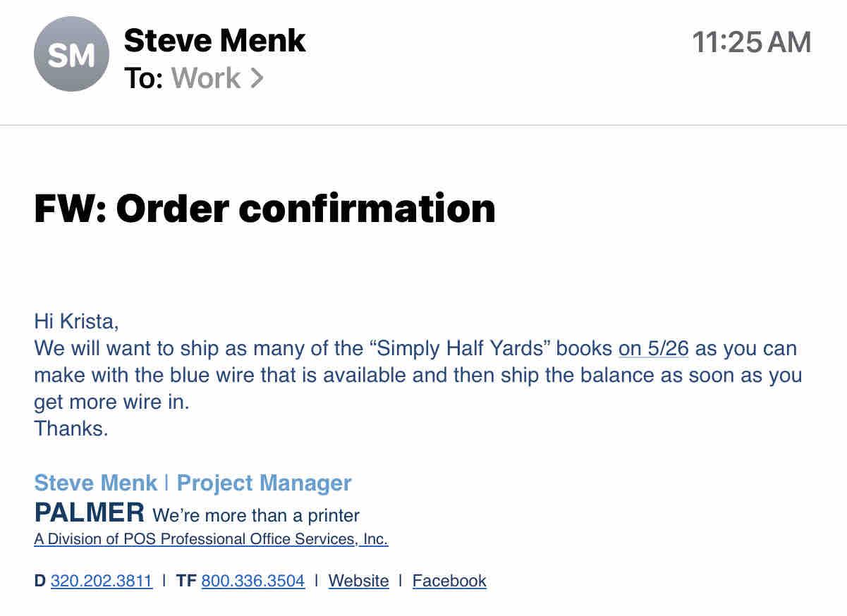This screenshot has width=847, height=616.
Task: Expand recipient details with the chevron
Action: click(x=257, y=79)
